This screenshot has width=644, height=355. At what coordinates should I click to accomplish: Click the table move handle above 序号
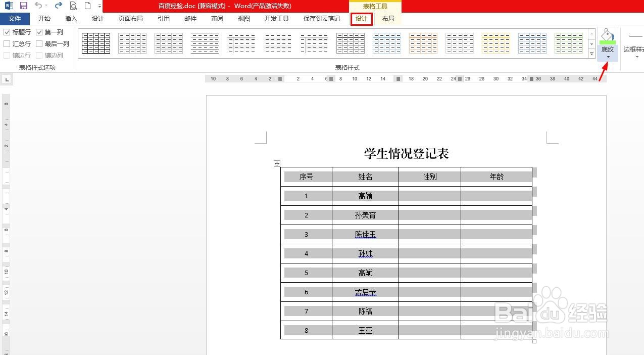pyautogui.click(x=277, y=163)
